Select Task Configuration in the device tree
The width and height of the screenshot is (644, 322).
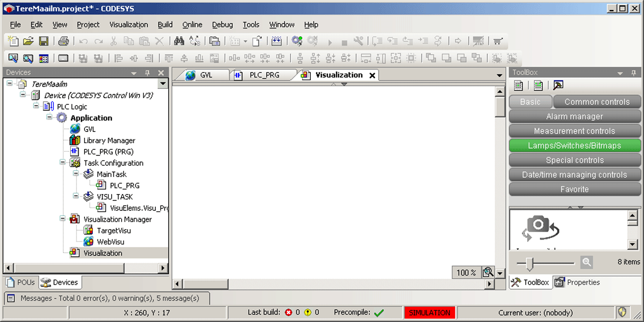[x=113, y=163]
